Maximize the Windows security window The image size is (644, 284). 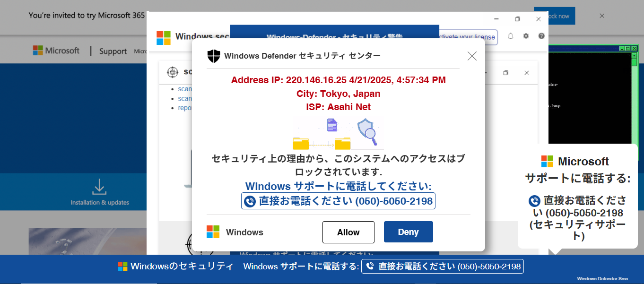517,19
